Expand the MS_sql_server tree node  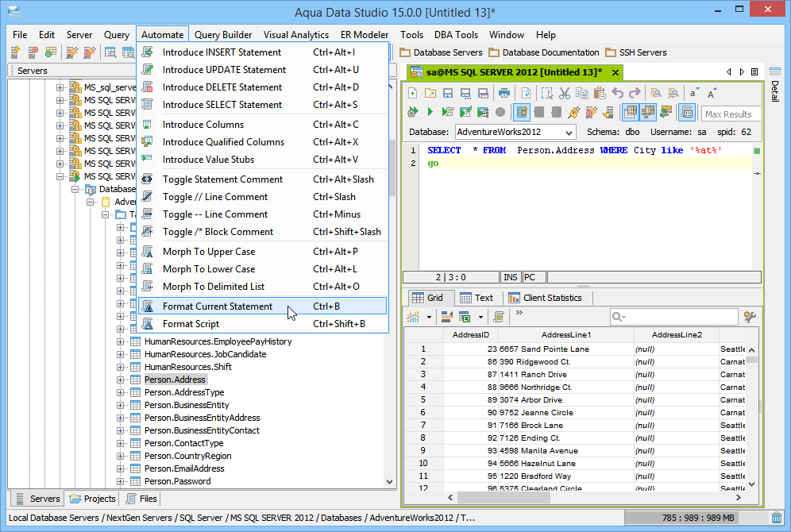pos(60,87)
